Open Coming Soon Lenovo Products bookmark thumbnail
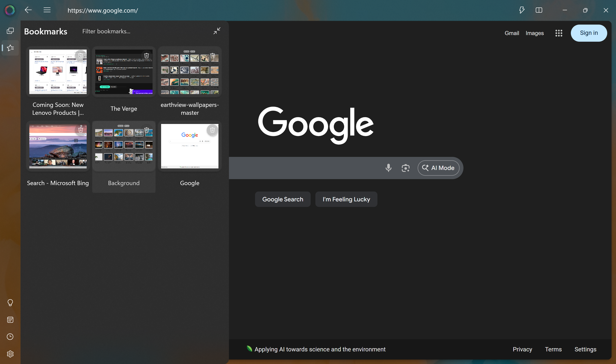Screen dimensions: 616x364 (58, 72)
